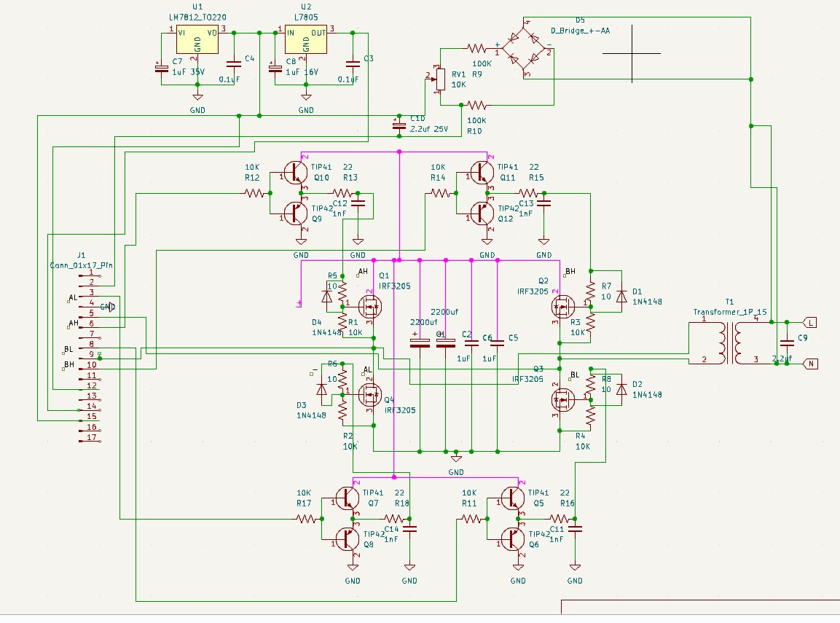Select the Q9 TIP42 transistor symbol

(295, 213)
